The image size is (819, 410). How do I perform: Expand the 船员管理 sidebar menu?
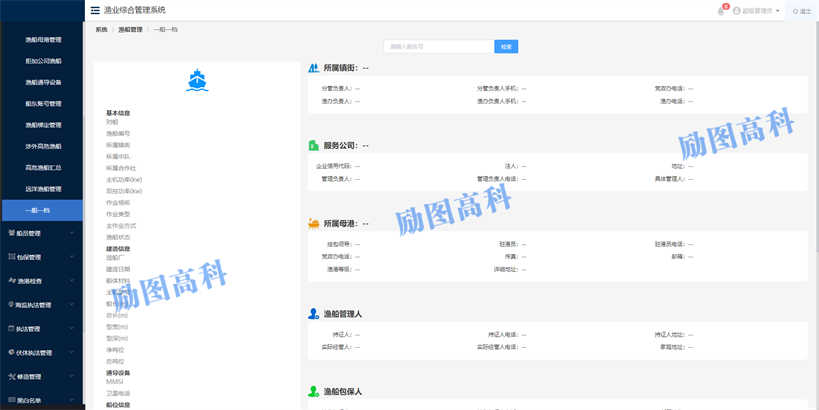[x=42, y=233]
